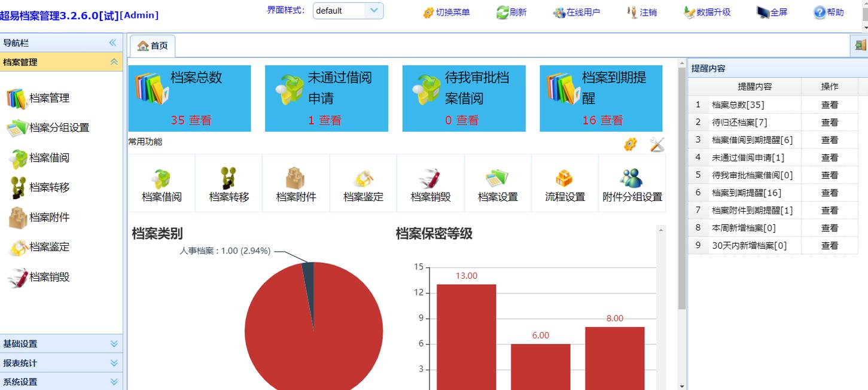Click the 操作 column header
This screenshot has height=390, width=868.
[x=830, y=87]
